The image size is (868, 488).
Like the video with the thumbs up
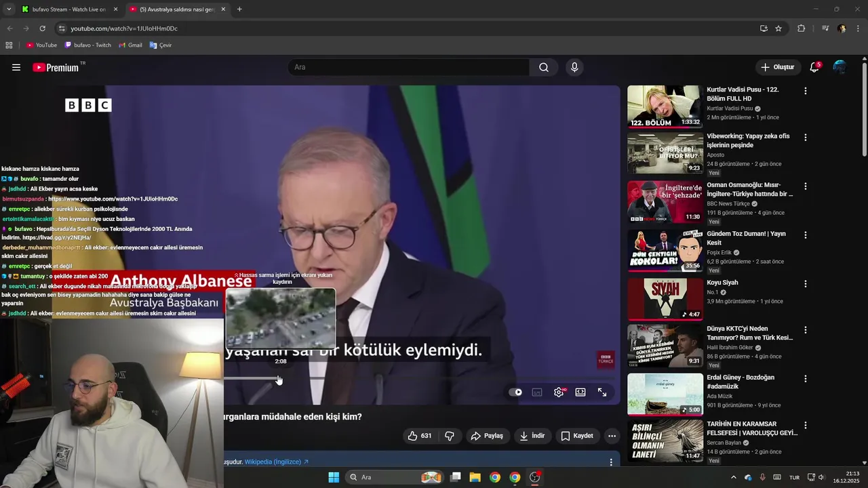coord(419,436)
